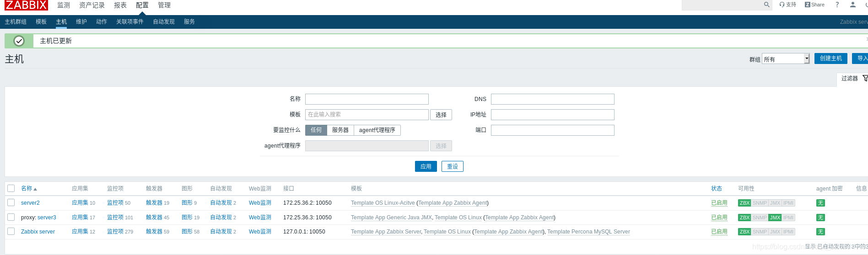Click the agent encryption badge for server2

(x=820, y=203)
